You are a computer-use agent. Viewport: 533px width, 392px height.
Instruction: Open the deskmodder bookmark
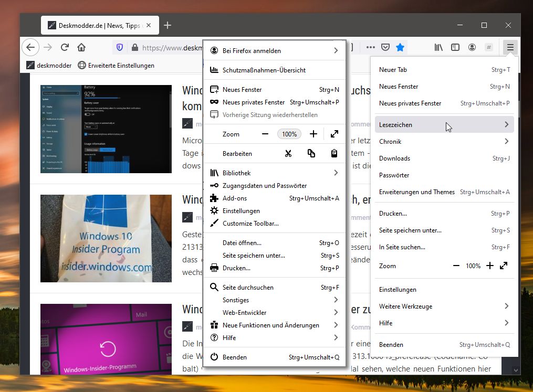pyautogui.click(x=49, y=65)
